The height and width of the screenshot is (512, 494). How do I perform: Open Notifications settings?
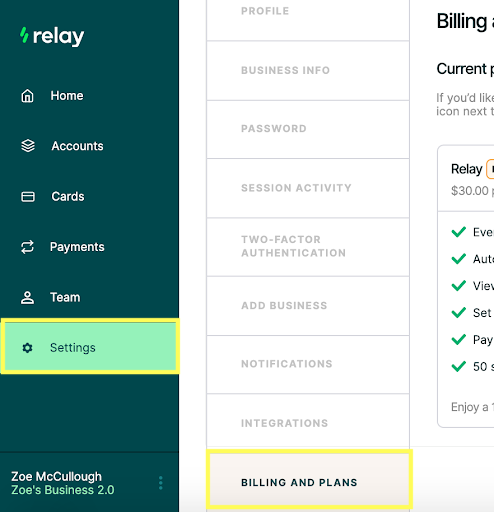308,364
